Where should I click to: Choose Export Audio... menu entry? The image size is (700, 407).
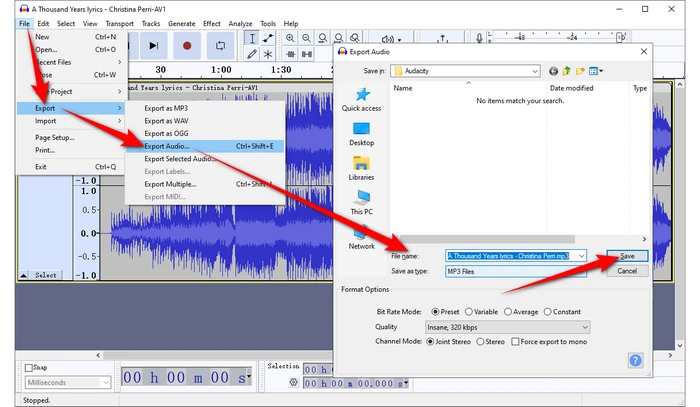click(205, 146)
